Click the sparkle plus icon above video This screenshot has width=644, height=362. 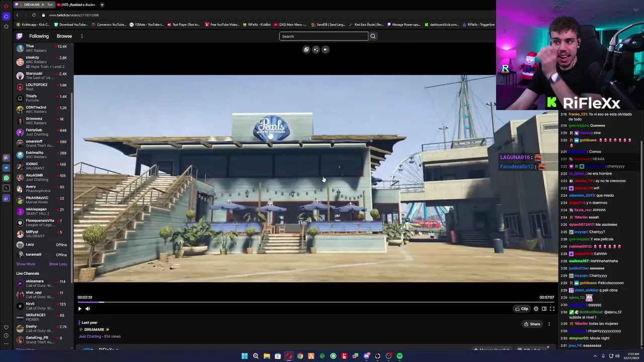click(315, 49)
